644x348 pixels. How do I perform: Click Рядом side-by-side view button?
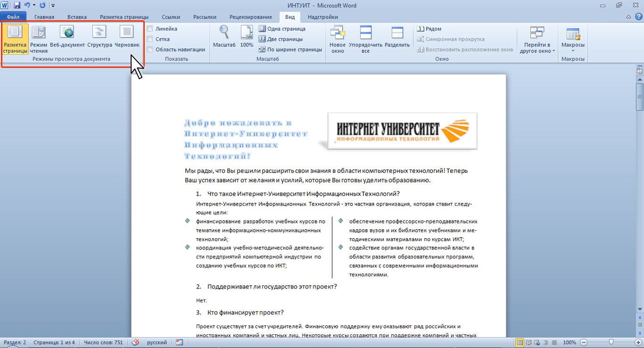point(429,29)
